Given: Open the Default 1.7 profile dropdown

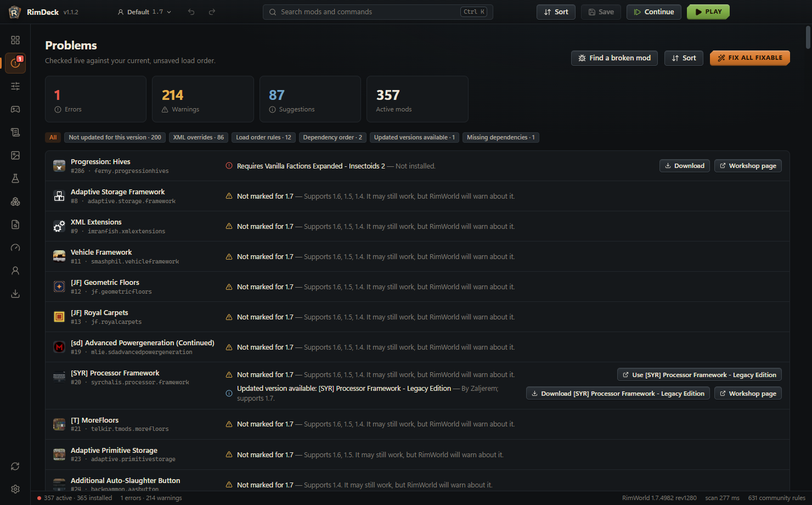Looking at the screenshot, I should (x=144, y=12).
